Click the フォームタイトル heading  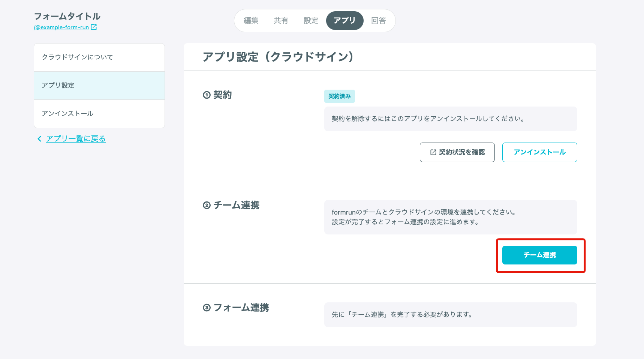67,17
